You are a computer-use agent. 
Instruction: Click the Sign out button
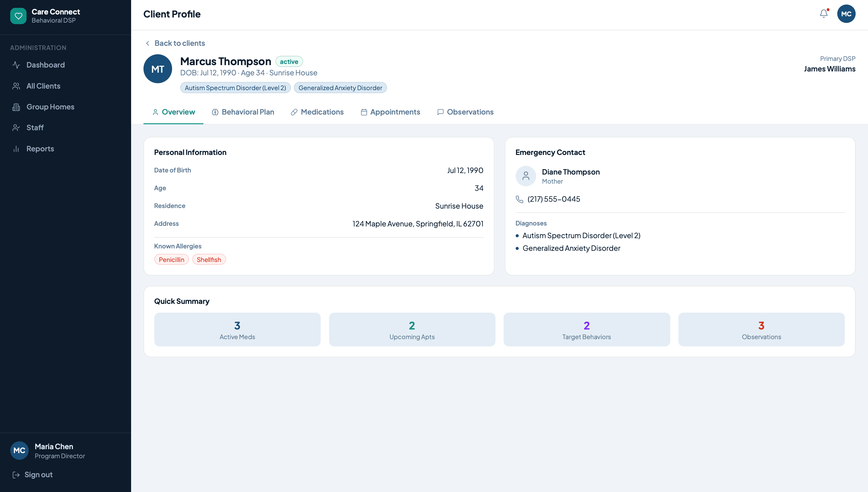[x=33, y=475]
